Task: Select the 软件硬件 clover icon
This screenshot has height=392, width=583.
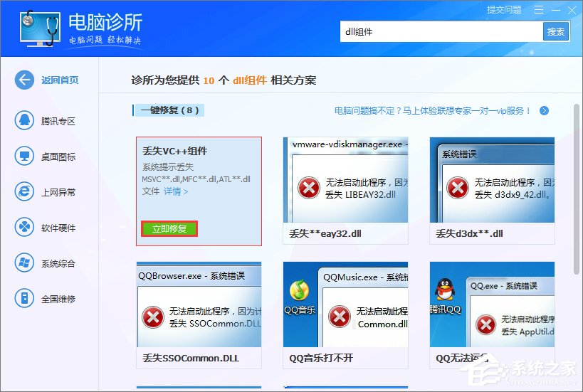Action: (24, 227)
